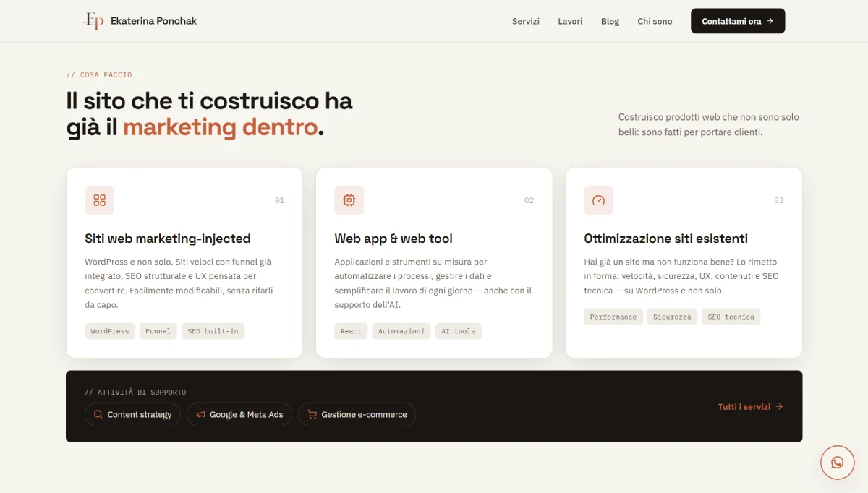Click the megaphone icon in Google & Meta Ads
This screenshot has height=493, width=868.
(x=200, y=414)
